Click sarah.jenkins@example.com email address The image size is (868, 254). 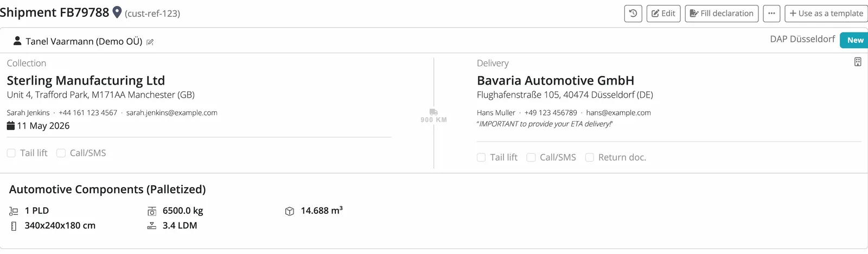[172, 113]
